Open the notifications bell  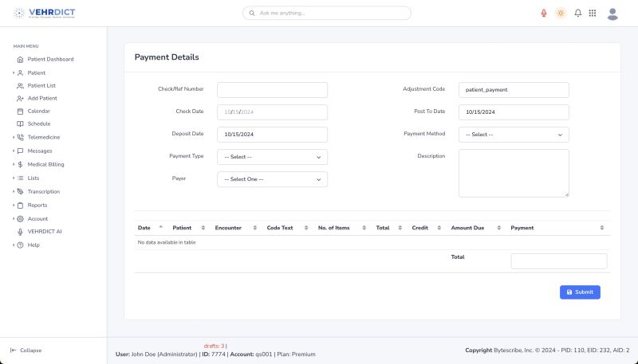pyautogui.click(x=577, y=13)
